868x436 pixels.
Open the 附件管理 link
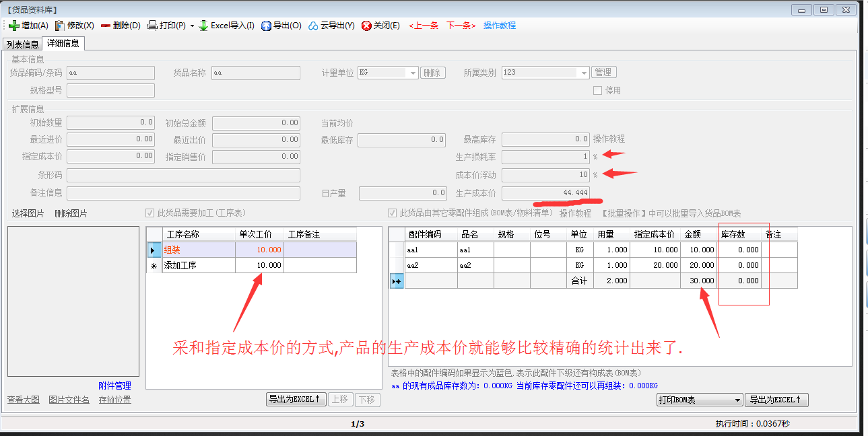114,386
